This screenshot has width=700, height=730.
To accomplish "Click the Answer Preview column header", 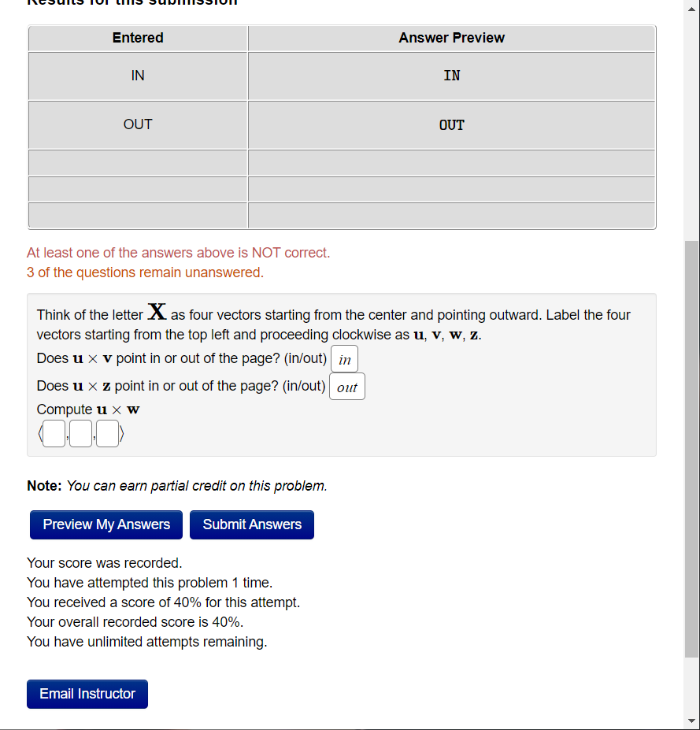I will 451,38.
